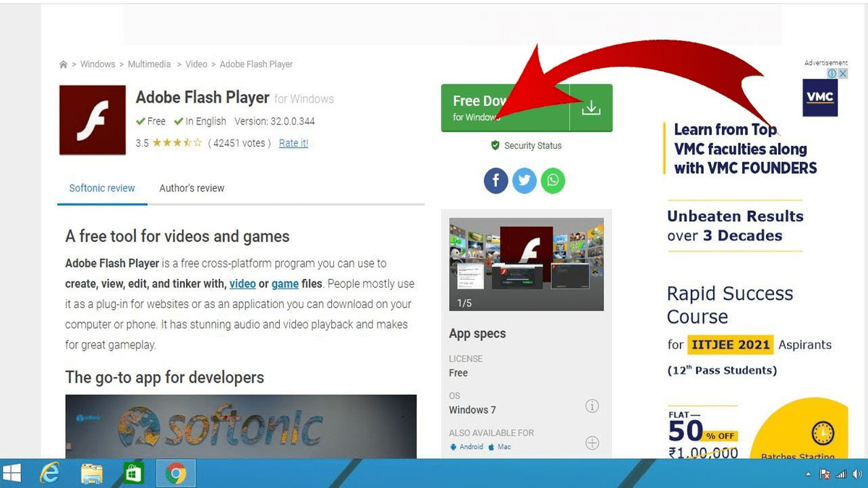Launch Internet Explorer from taskbar
The image size is (868, 488).
click(50, 474)
